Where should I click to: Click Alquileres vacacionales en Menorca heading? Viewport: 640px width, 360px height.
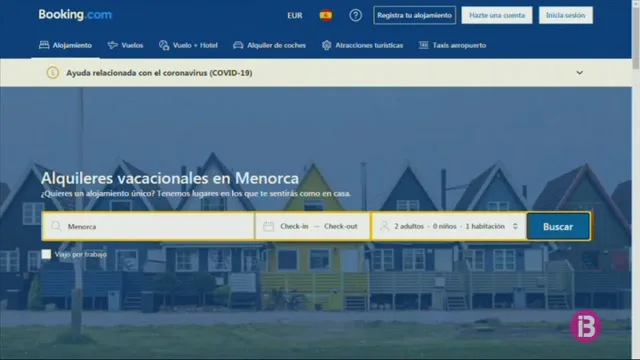[x=170, y=178]
